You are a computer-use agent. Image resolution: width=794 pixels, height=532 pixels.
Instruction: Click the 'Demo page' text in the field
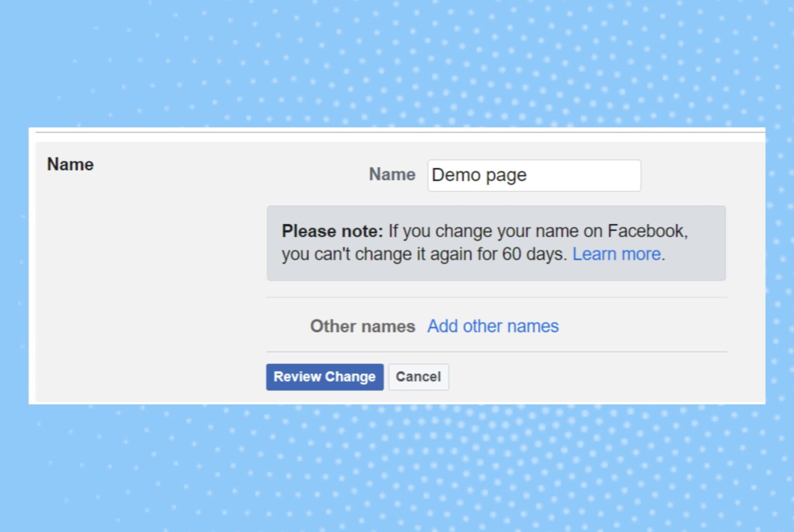tap(479, 175)
